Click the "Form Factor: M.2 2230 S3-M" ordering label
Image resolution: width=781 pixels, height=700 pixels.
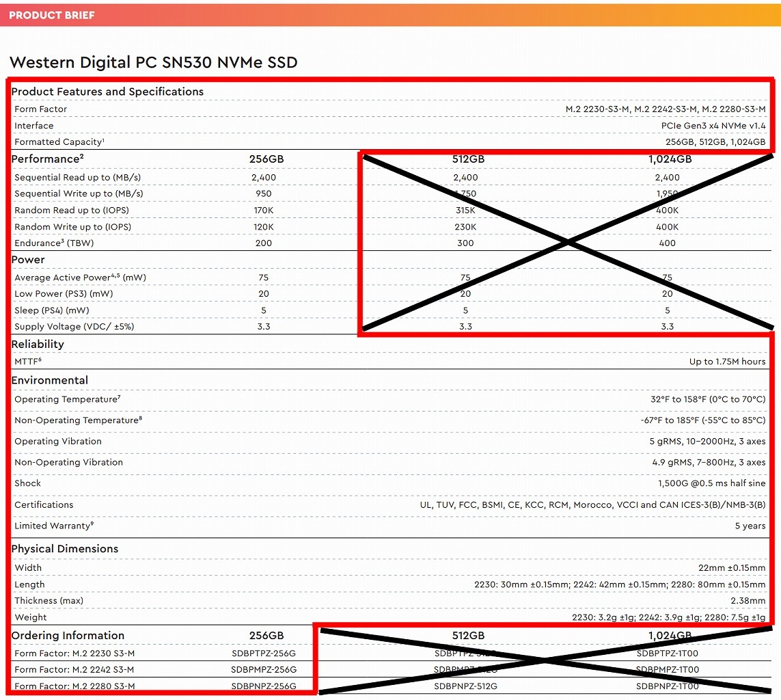click(74, 654)
